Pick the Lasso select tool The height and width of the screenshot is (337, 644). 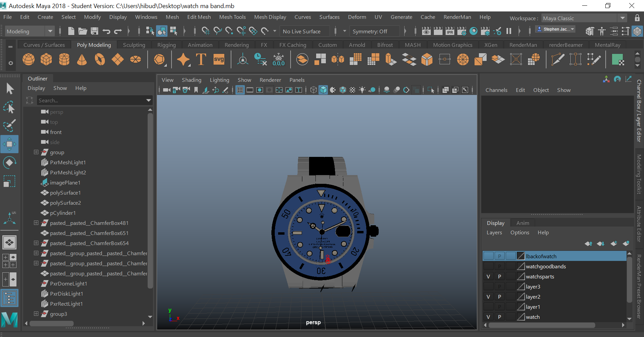(9, 107)
